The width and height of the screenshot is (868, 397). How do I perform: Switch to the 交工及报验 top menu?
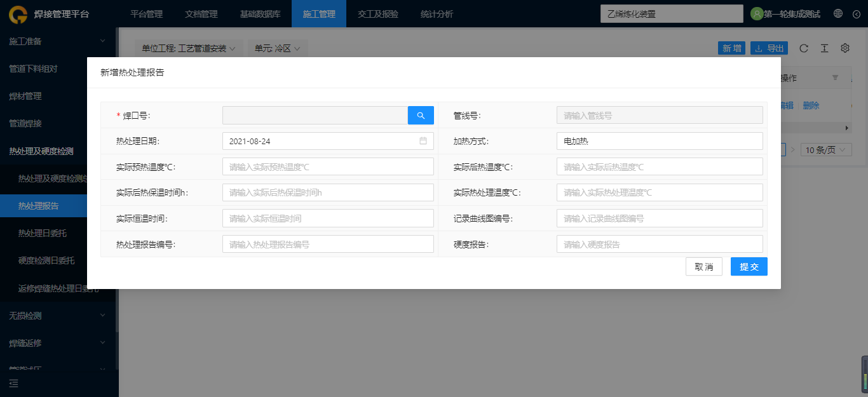(x=378, y=14)
